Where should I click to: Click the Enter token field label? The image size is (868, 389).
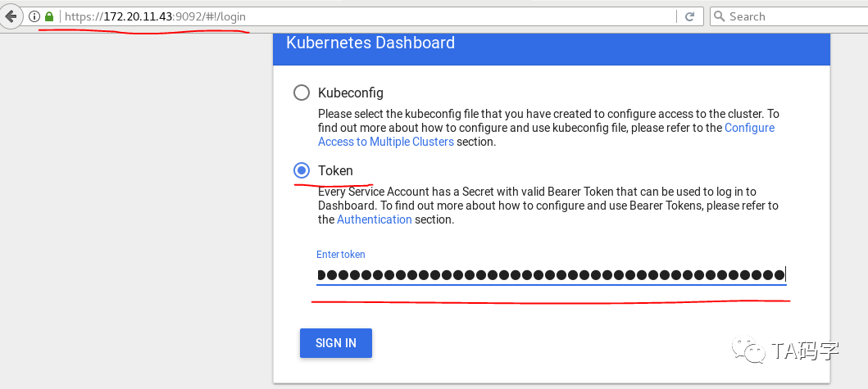(341, 255)
